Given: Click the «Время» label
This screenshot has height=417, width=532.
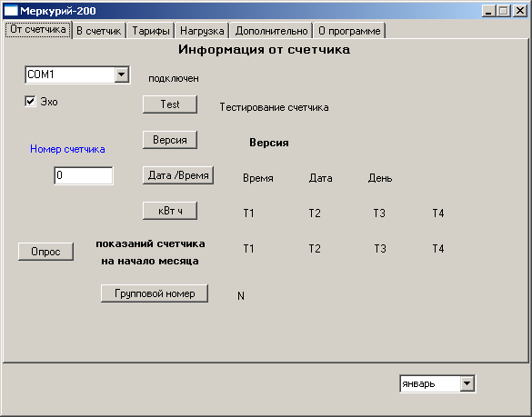Looking at the screenshot, I should tap(258, 178).
